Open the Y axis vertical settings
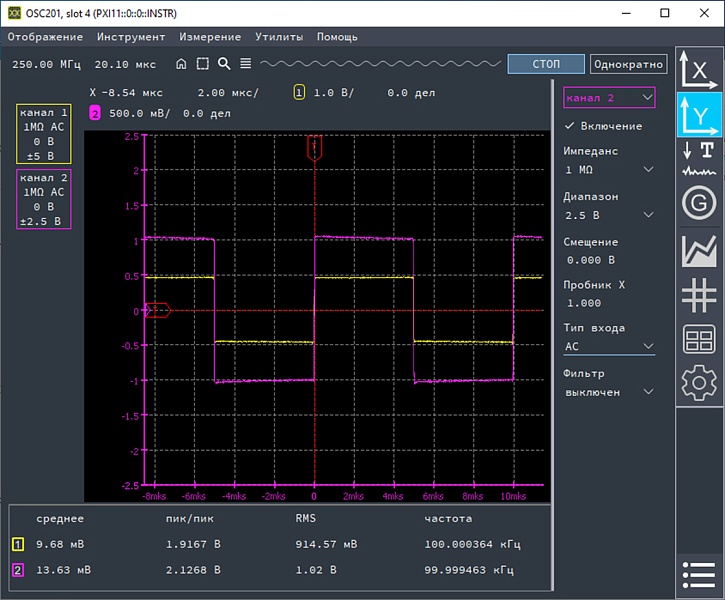The height and width of the screenshot is (600, 725). 699,115
